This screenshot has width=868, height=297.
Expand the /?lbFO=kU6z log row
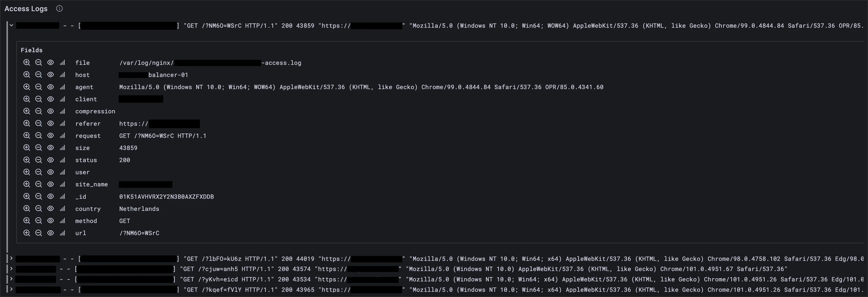point(11,259)
